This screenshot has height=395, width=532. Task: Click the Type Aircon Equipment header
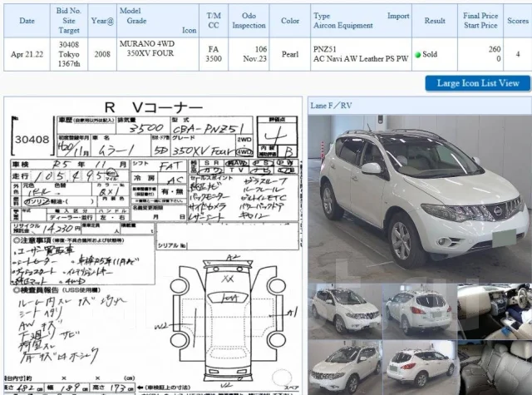point(361,21)
